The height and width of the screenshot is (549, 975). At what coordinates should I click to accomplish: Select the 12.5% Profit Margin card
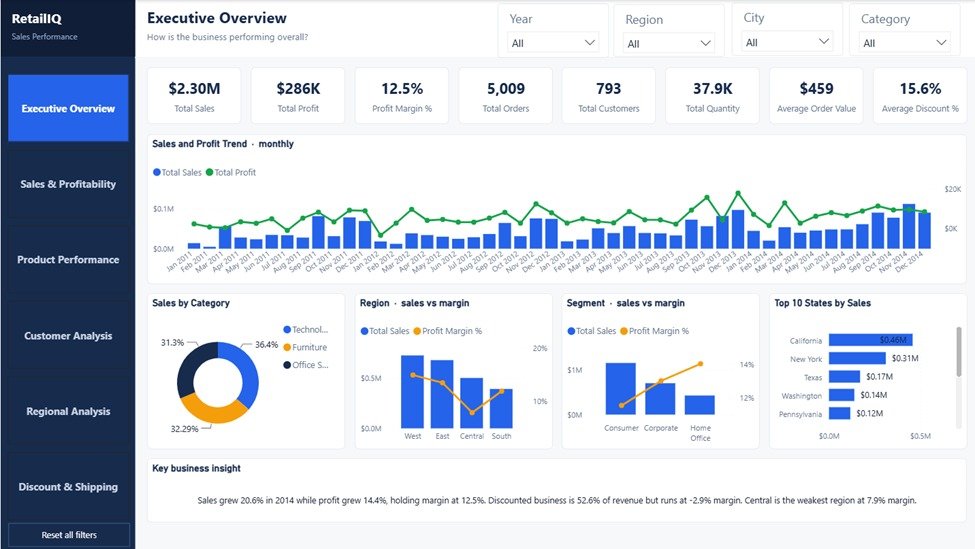(402, 96)
